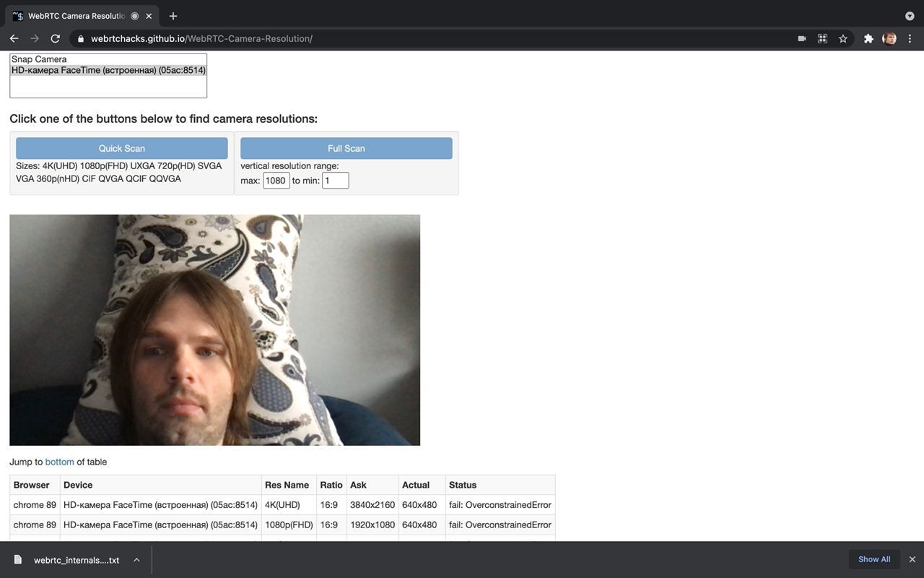Click the 3840x2160 Ask cell
This screenshot has height=578, width=924.
tap(372, 505)
